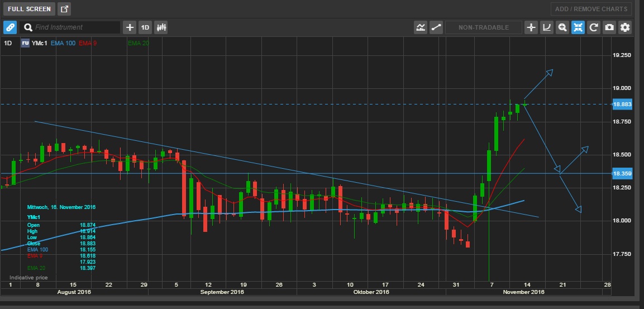Click the Indicative price label
Screen dimensions: 644x309
pos(28,278)
